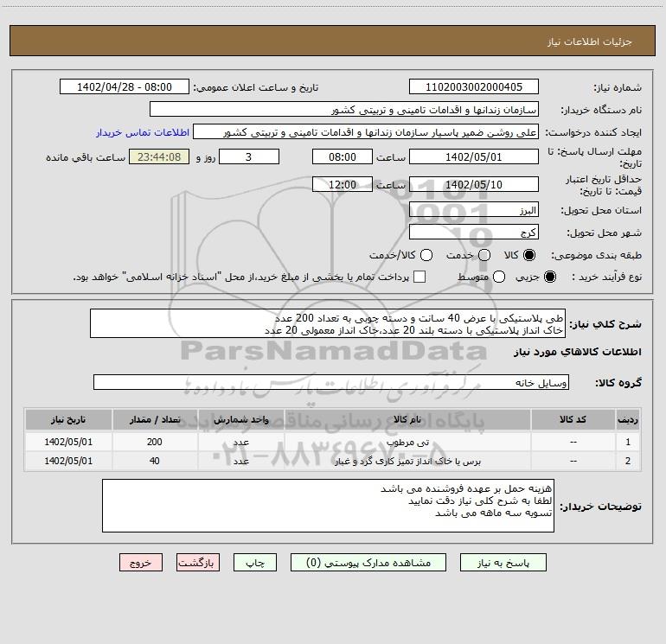The height and width of the screenshot is (644, 666).
Task: Click the announcement date field 1402/04/28 - 08:00
Action: (x=125, y=86)
